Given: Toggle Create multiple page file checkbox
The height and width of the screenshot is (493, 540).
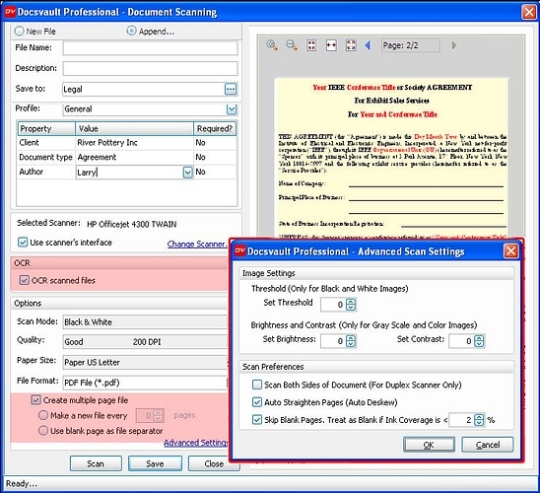Looking at the screenshot, I should (36, 400).
